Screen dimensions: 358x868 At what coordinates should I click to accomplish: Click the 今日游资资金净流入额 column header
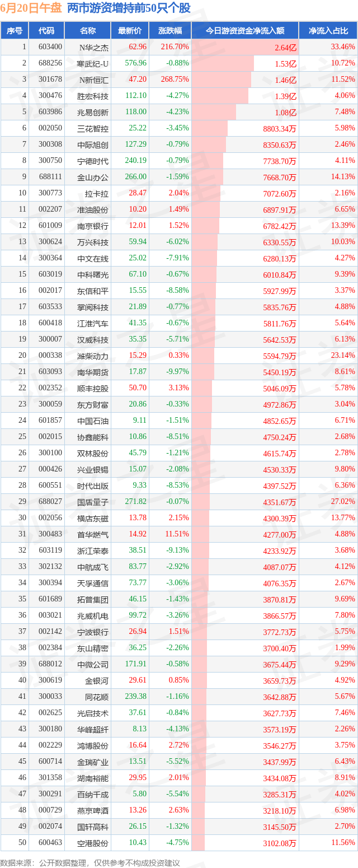(245, 31)
